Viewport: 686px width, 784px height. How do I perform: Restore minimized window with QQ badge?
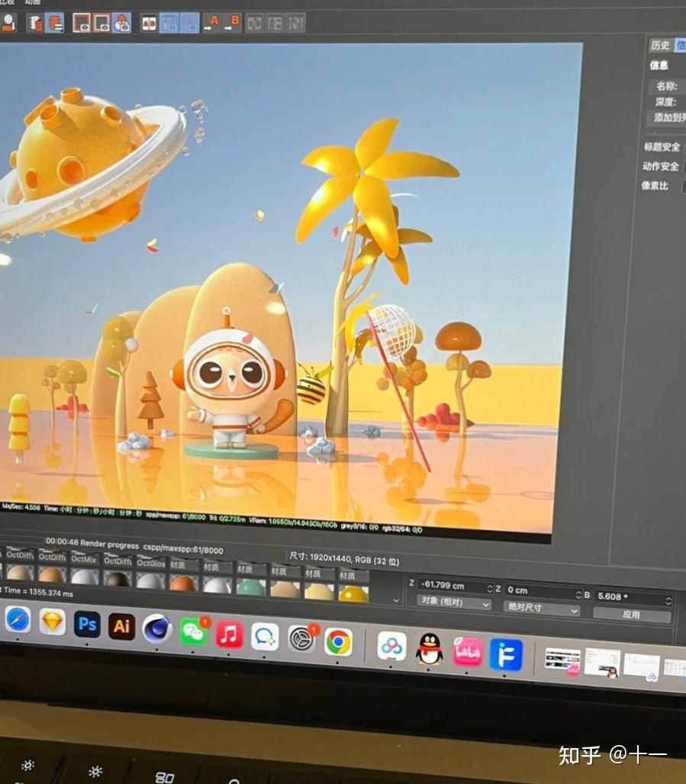(602, 663)
